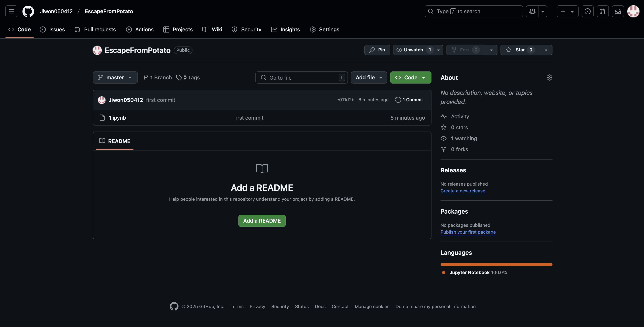
Task: Pin the repository to profile
Action: pos(377,50)
